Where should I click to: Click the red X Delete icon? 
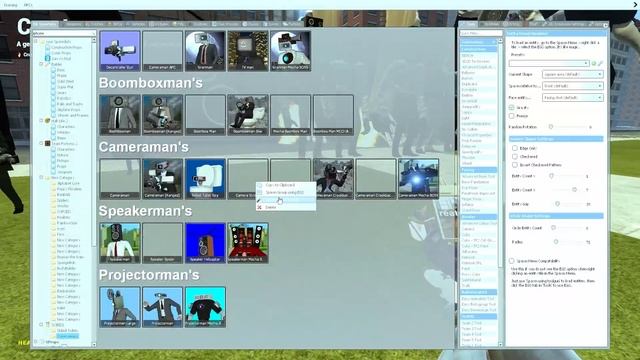click(259, 207)
